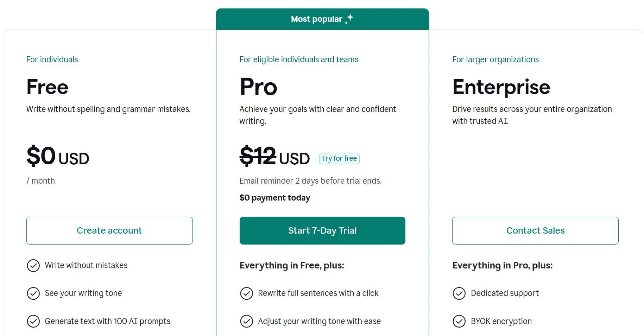The width and height of the screenshot is (644, 336).
Task: Click checkmark icon for Generate text with AI prompts
Action: 33,321
